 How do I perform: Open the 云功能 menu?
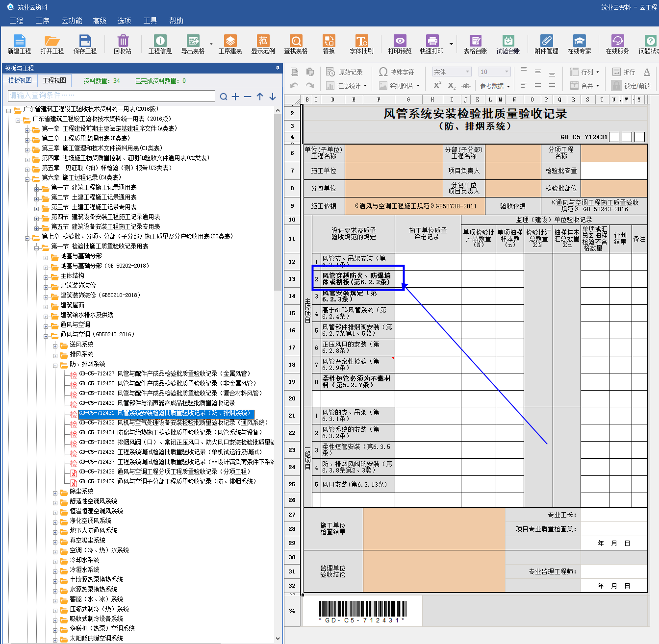click(72, 21)
